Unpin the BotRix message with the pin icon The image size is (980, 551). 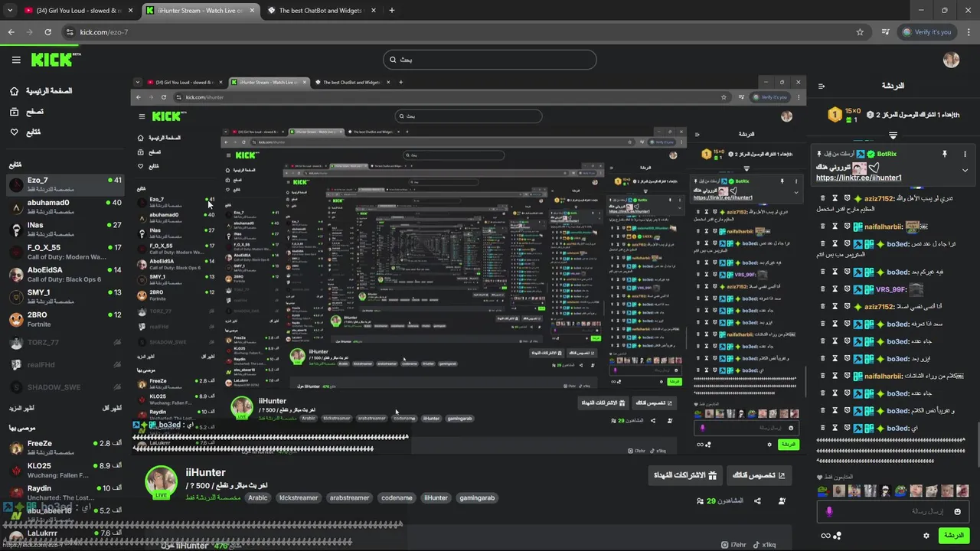(945, 154)
